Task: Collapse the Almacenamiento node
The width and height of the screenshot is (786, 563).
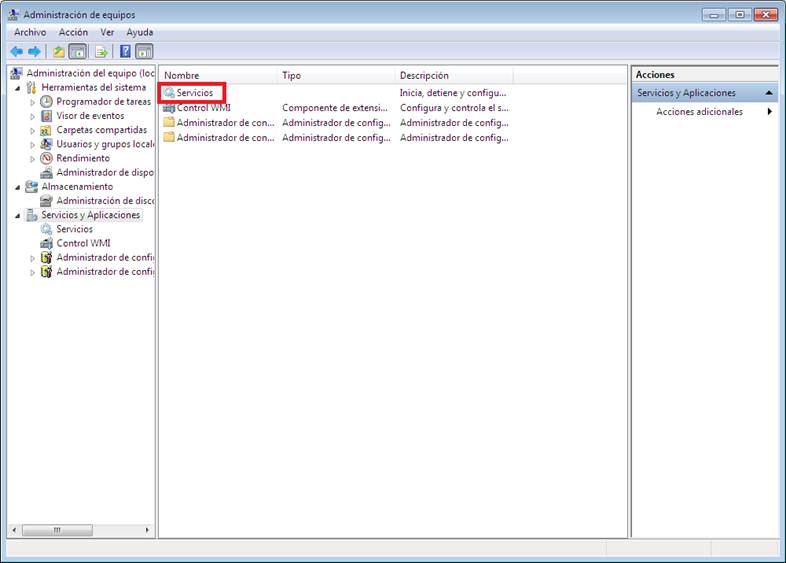Action: coord(18,187)
